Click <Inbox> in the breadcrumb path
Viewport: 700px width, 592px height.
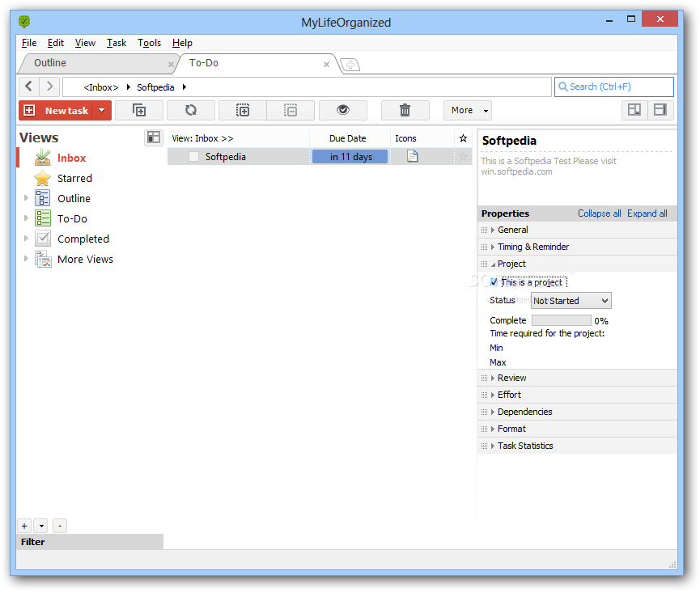click(x=101, y=87)
